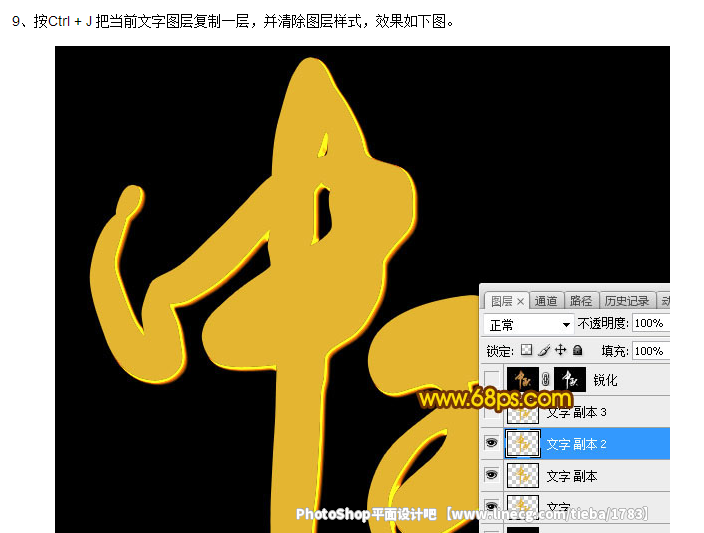Click the 不透明度 opacity value field
The width and height of the screenshot is (704, 533).
(650, 324)
